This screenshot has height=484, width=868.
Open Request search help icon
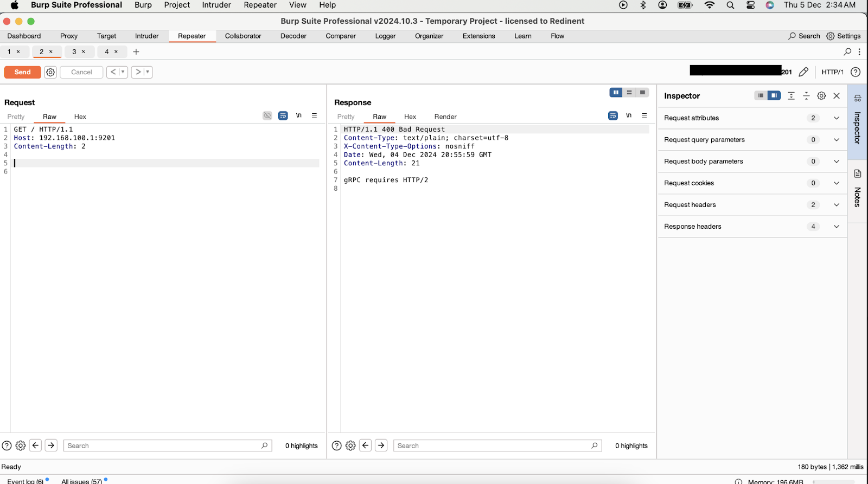tap(7, 446)
